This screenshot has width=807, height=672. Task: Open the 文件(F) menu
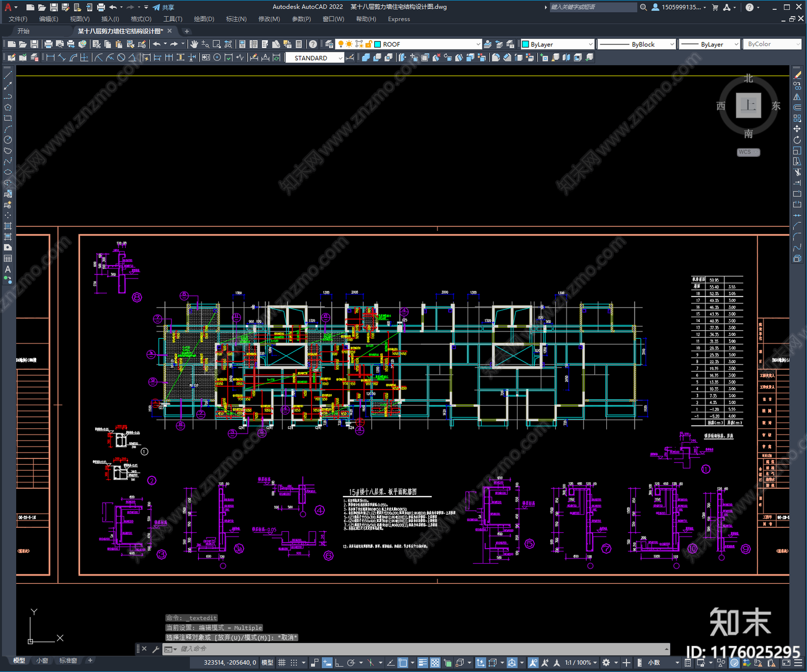[18, 19]
